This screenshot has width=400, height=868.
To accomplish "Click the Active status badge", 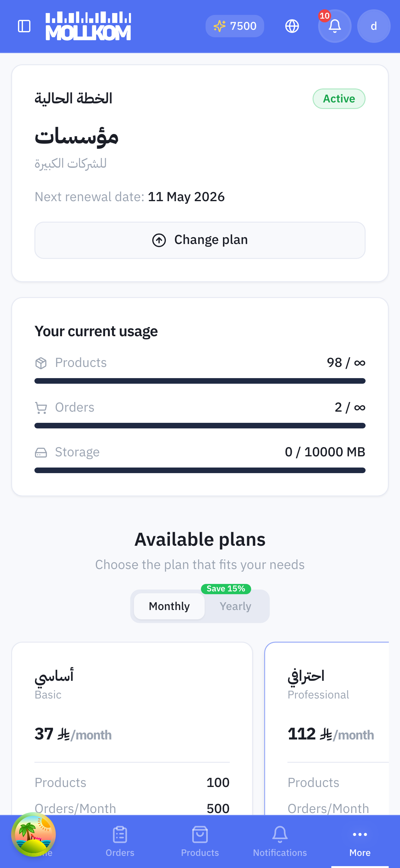I will pyautogui.click(x=339, y=99).
